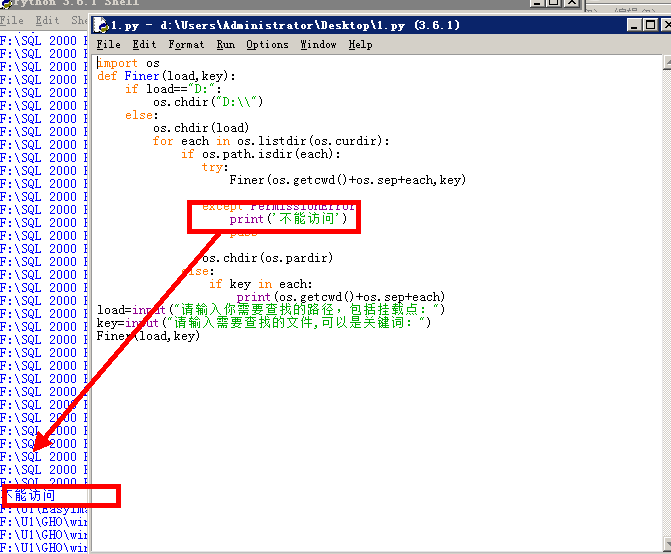Click the 'for each in os.listdir' line
This screenshot has height=554, width=671.
point(271,141)
